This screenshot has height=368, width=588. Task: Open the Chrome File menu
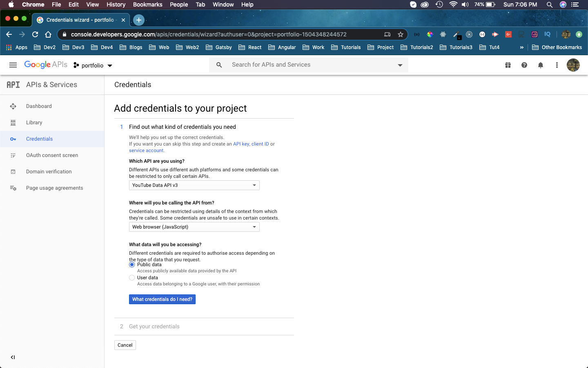click(56, 4)
